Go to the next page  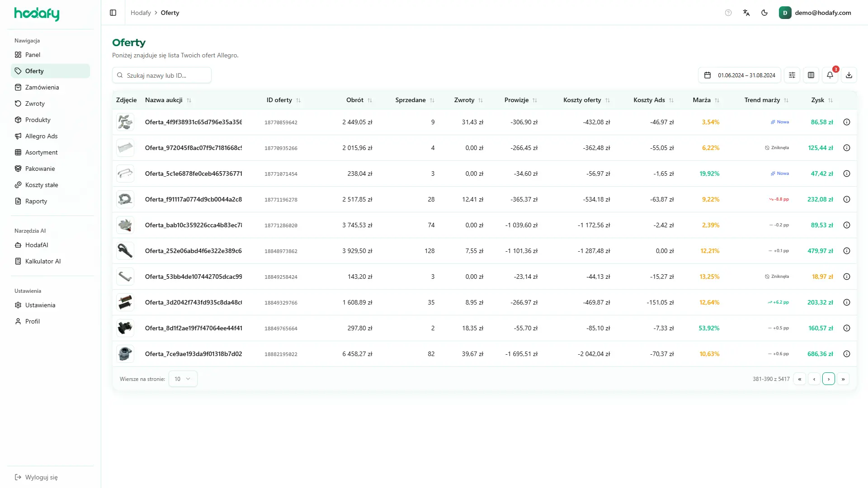click(x=829, y=379)
